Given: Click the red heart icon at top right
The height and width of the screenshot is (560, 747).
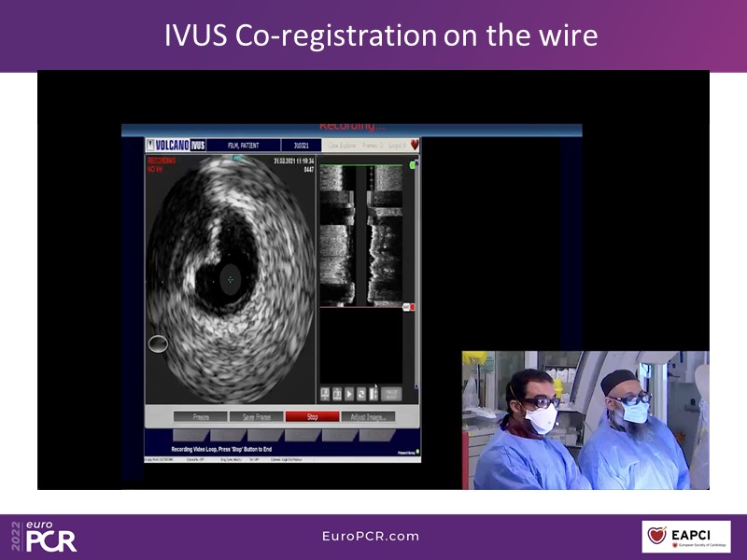Looking at the screenshot, I should (x=415, y=146).
